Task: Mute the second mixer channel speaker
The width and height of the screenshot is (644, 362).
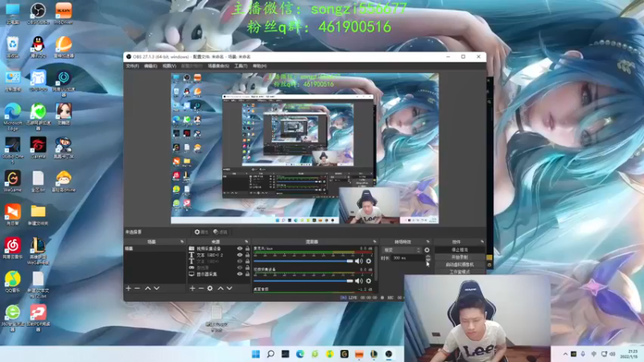Action: (358, 281)
